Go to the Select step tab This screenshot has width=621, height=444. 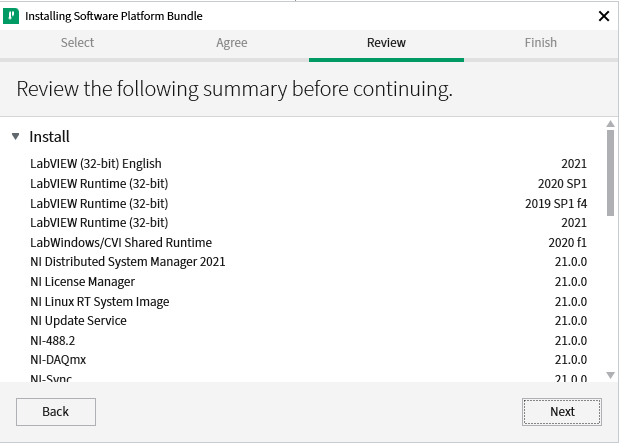click(x=77, y=43)
